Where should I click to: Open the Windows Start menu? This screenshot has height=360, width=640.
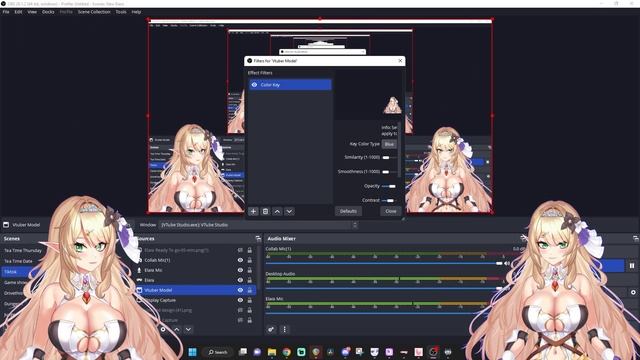193,352
